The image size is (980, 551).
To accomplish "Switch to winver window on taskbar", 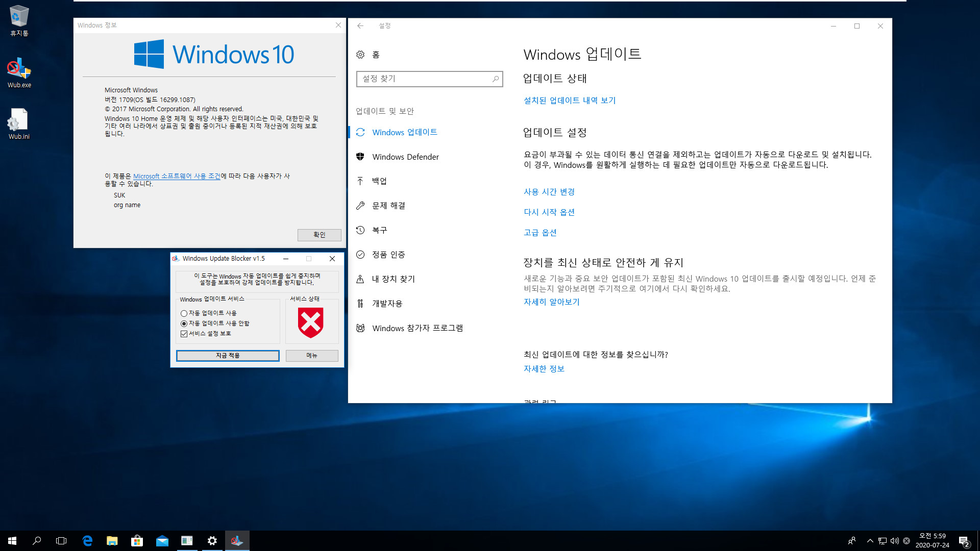I will [x=187, y=541].
